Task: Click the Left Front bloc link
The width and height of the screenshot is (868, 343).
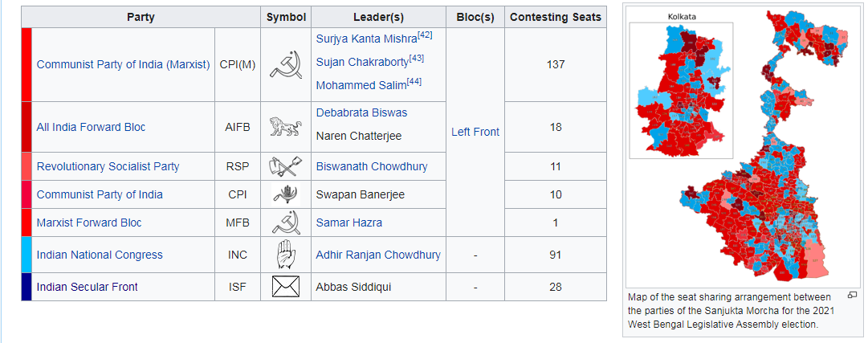Action: (x=475, y=132)
